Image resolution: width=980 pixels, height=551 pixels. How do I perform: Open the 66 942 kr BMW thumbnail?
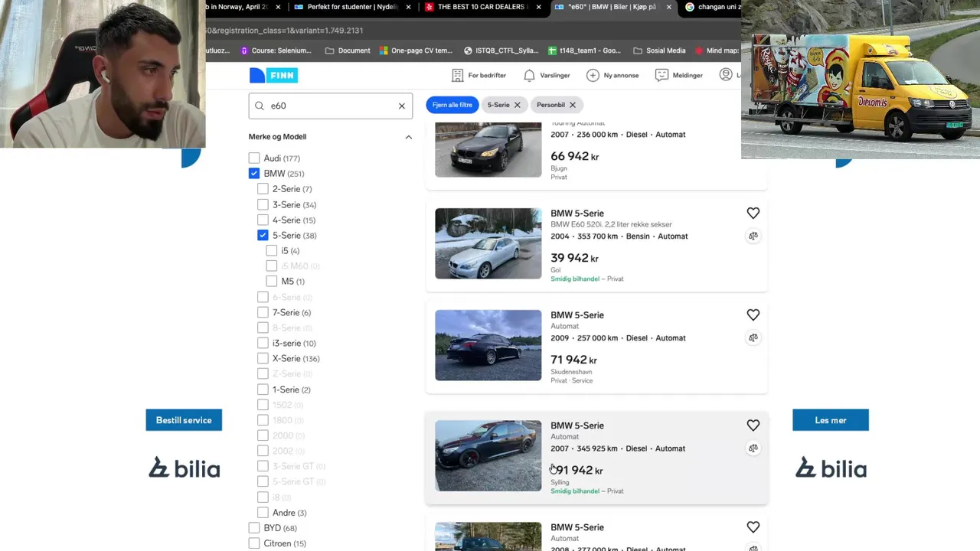point(488,150)
